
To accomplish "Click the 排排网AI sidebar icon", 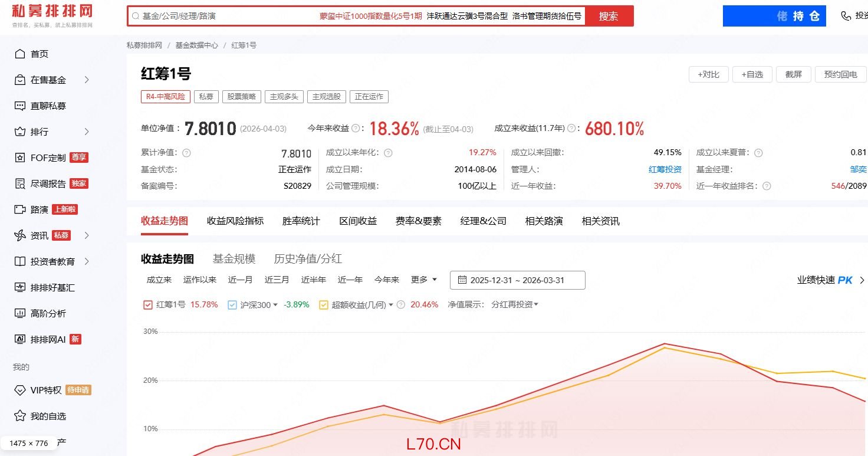I will pos(20,339).
